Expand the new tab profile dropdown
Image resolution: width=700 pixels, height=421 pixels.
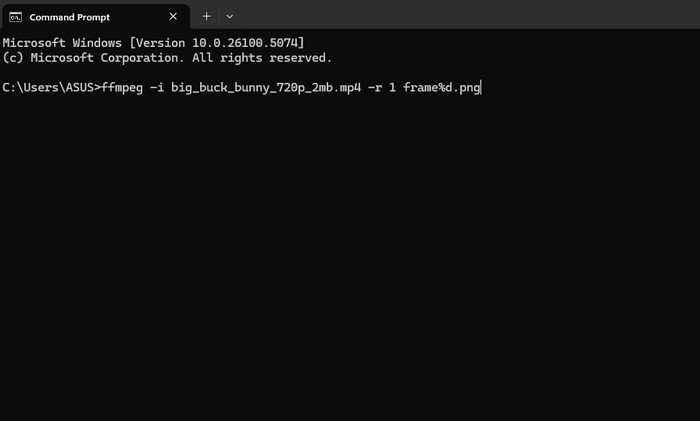tap(230, 17)
